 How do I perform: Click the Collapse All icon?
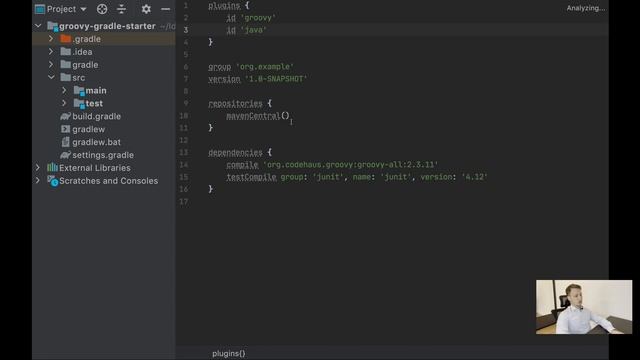click(122, 9)
